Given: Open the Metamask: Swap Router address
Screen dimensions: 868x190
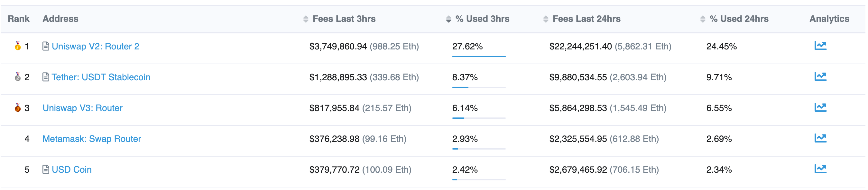Looking at the screenshot, I should (x=92, y=139).
